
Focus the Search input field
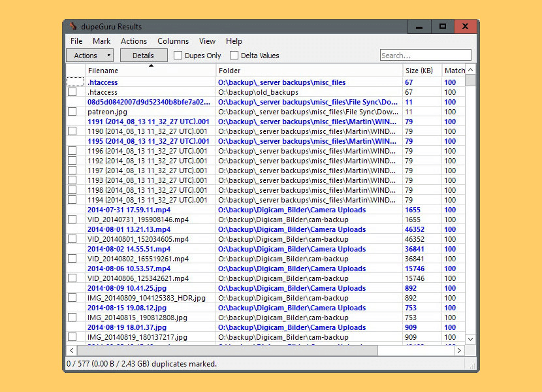(425, 56)
